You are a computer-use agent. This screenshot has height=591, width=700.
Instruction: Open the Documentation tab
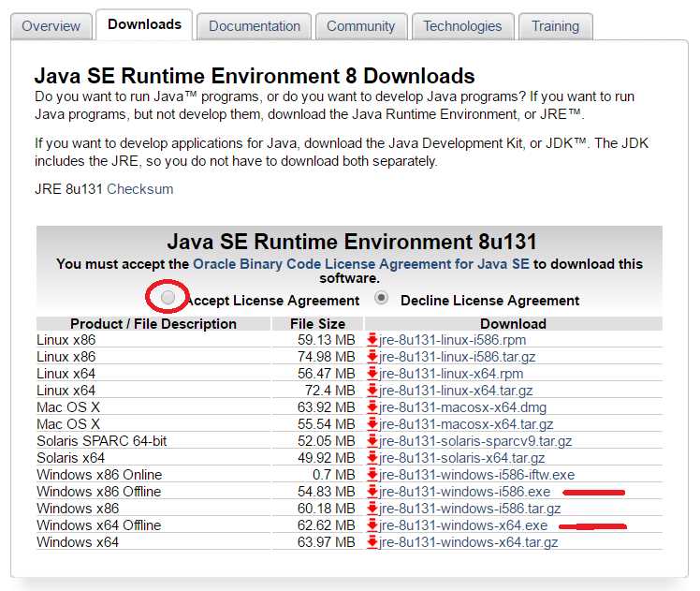(255, 26)
